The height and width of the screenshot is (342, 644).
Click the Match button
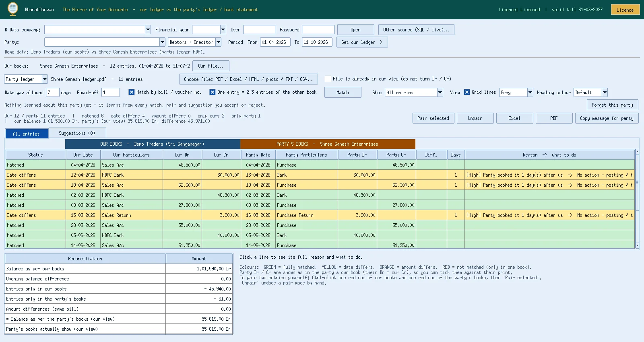(343, 93)
